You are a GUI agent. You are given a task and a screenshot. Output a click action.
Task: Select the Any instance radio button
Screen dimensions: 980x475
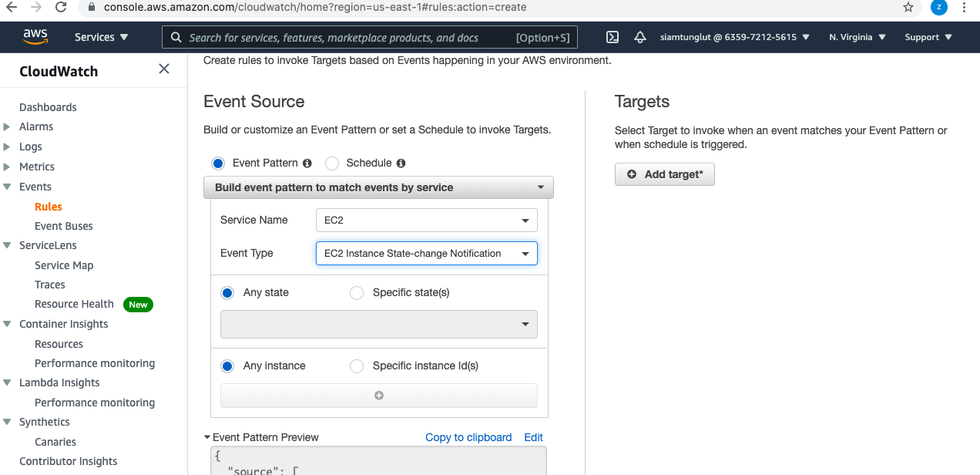[x=227, y=366]
